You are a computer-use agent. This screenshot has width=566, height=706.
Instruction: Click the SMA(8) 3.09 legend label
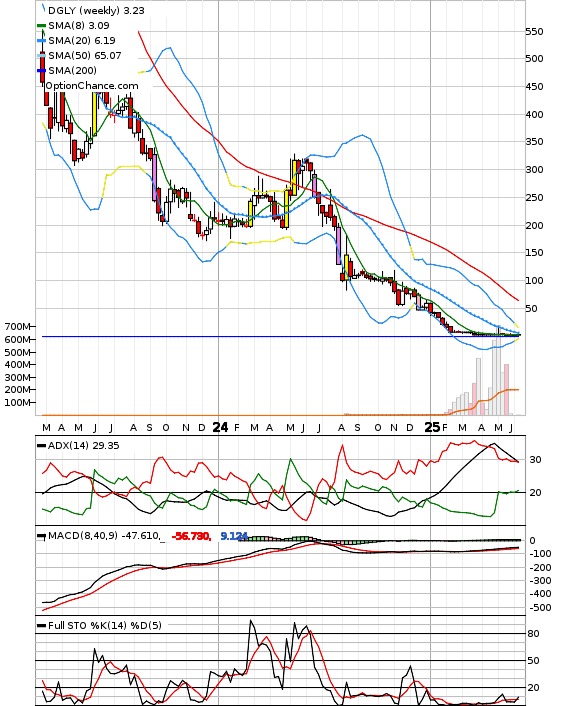(x=79, y=26)
